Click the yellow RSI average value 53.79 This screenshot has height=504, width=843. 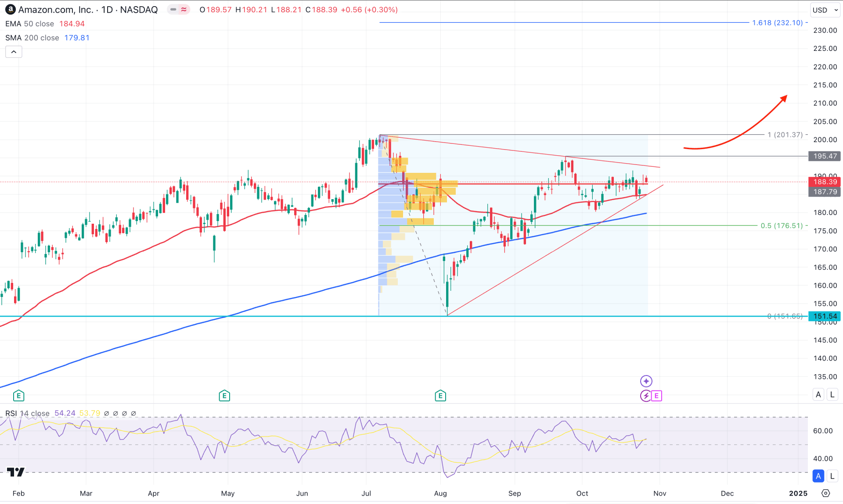tap(90, 413)
